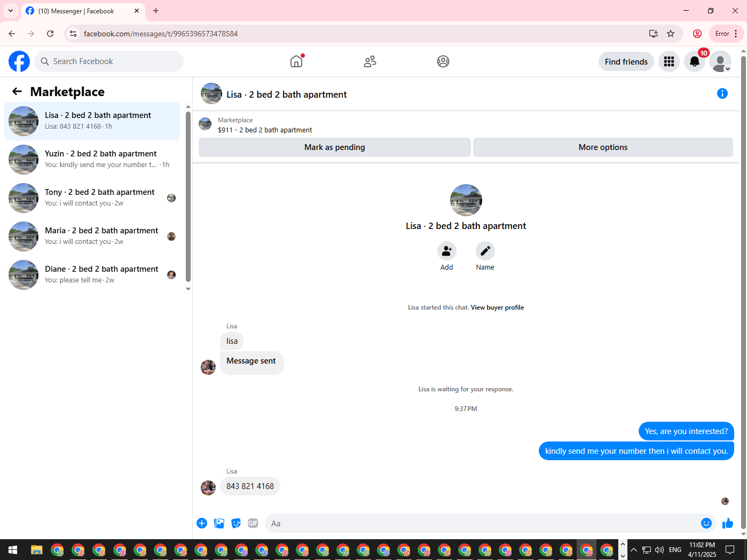
Task: Open the Diane conversation
Action: (92, 275)
